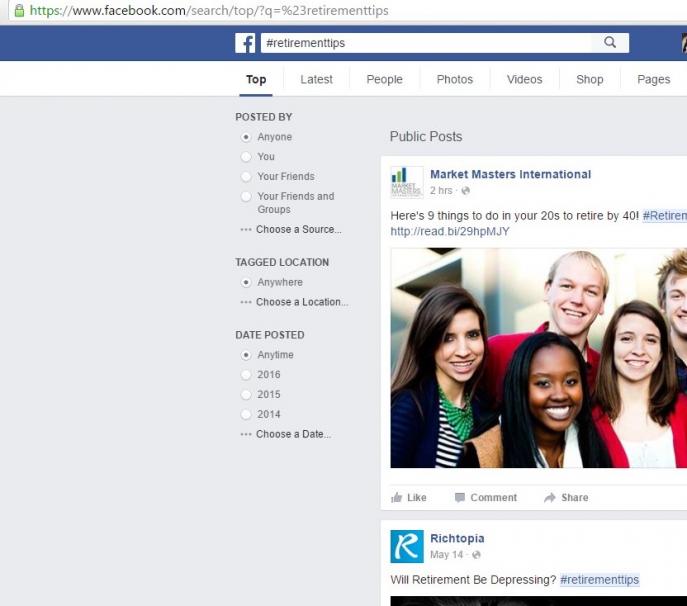Share the Market Masters post
The image size is (687, 606).
(x=566, y=497)
